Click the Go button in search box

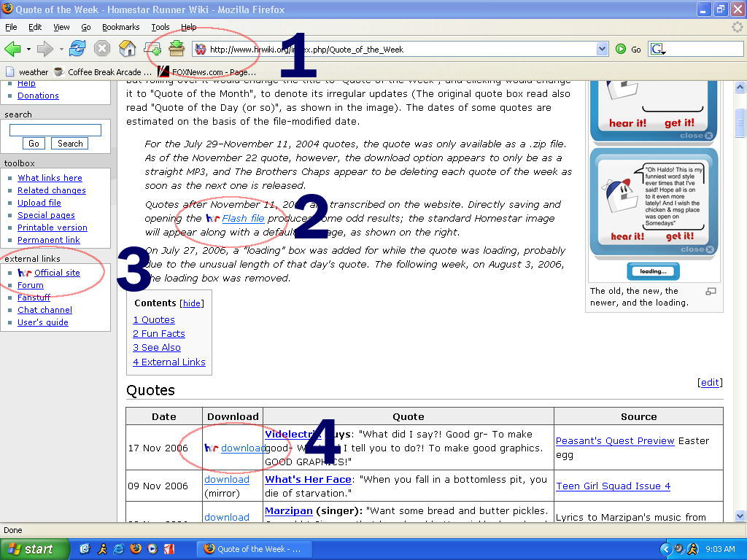click(x=34, y=144)
